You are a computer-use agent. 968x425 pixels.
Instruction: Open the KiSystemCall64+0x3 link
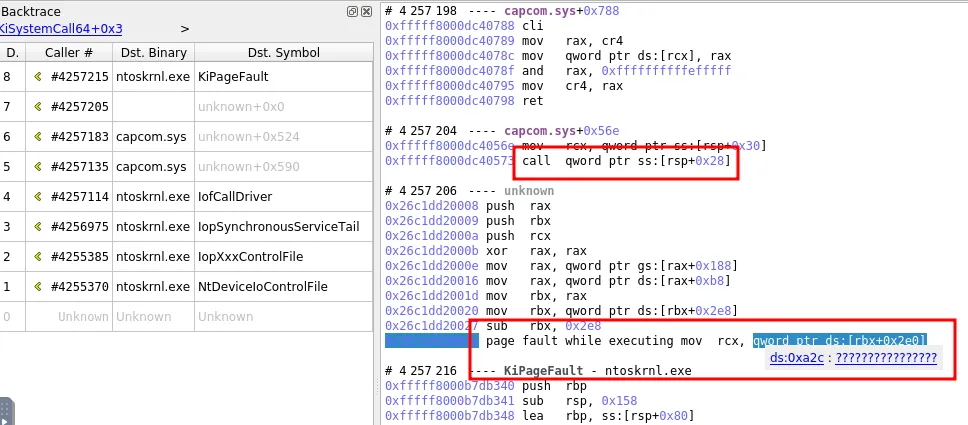[x=61, y=28]
